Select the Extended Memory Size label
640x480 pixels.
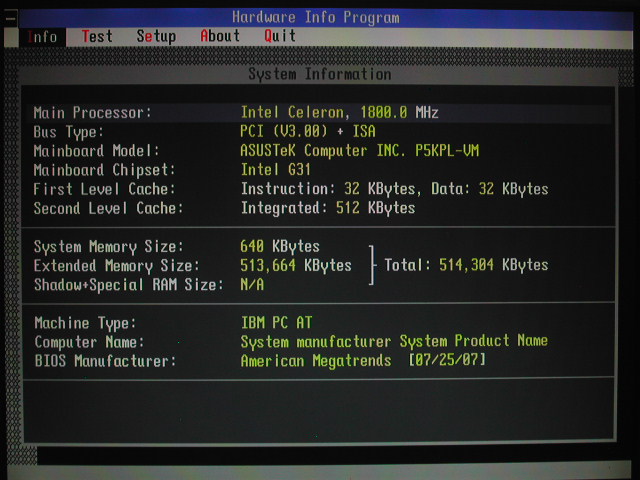click(117, 266)
